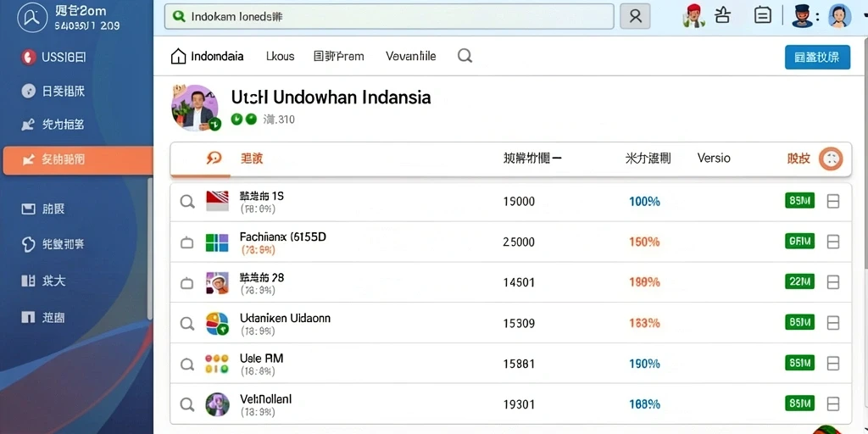Click the printer-like icon in top bar
Screen dimensions: 868x434
point(722,15)
